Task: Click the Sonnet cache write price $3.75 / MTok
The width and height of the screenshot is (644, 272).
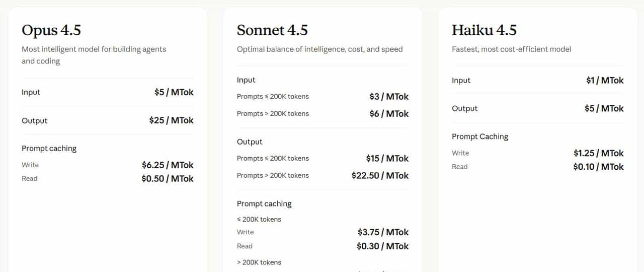Action: coord(383,232)
